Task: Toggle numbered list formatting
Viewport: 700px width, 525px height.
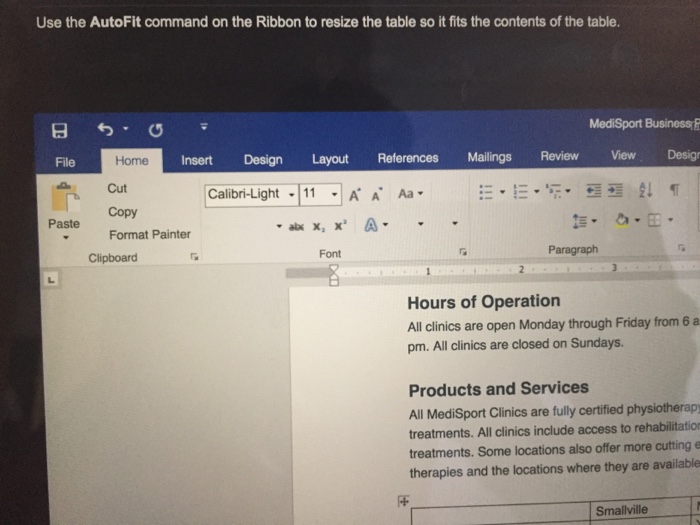Action: point(521,192)
